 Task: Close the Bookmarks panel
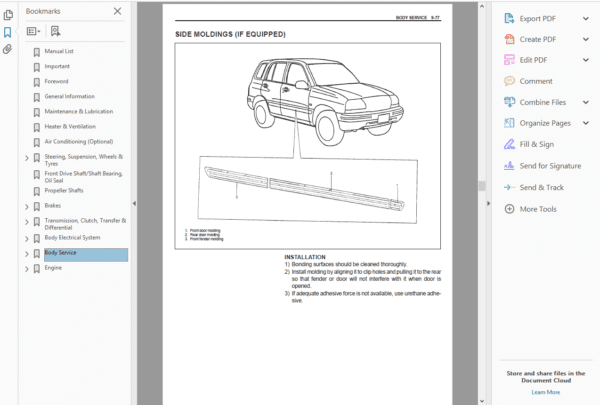[x=117, y=11]
